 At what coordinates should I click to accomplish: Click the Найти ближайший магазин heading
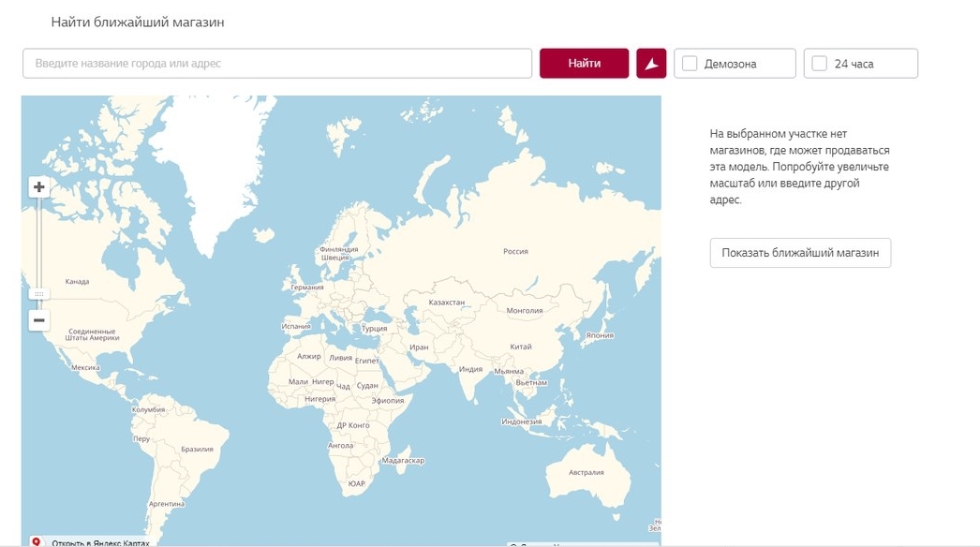coord(138,22)
